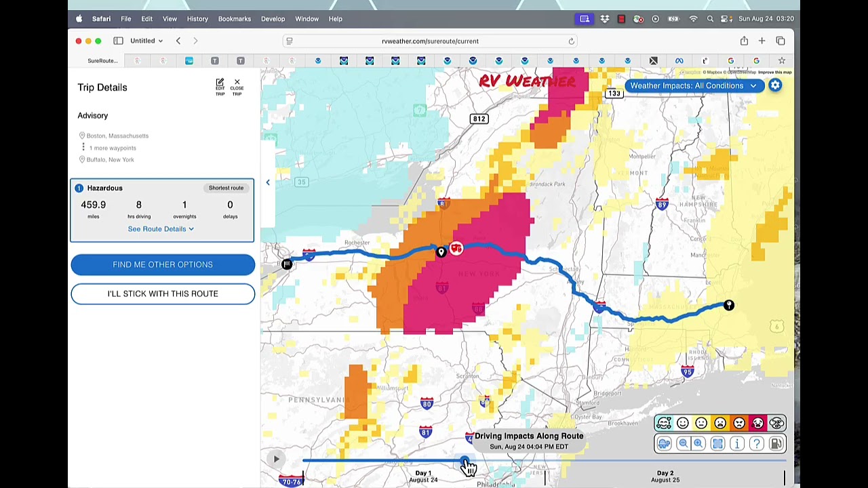Screen dimensions: 868x488
Task: Click the Day 1 August 24 timeline label
Action: tap(423, 476)
